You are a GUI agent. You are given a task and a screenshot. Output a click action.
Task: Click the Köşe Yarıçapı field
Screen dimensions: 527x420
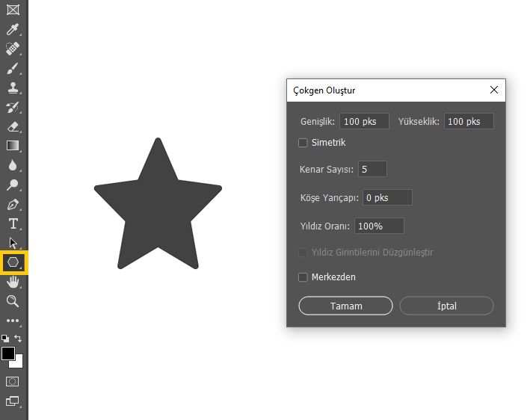coord(387,197)
